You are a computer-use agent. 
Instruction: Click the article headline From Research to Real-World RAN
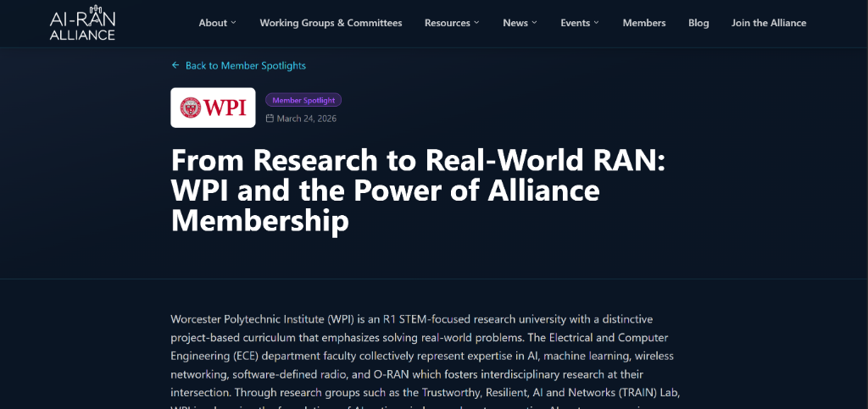pyautogui.click(x=418, y=191)
